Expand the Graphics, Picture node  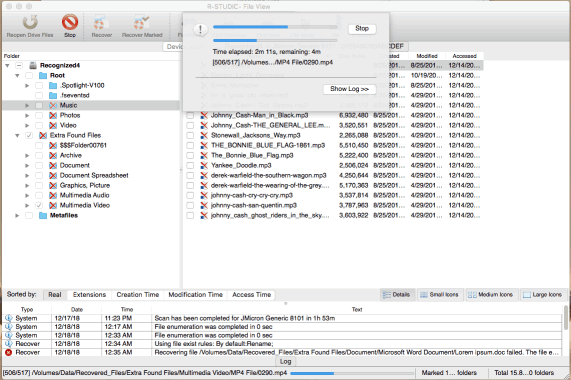click(27, 185)
